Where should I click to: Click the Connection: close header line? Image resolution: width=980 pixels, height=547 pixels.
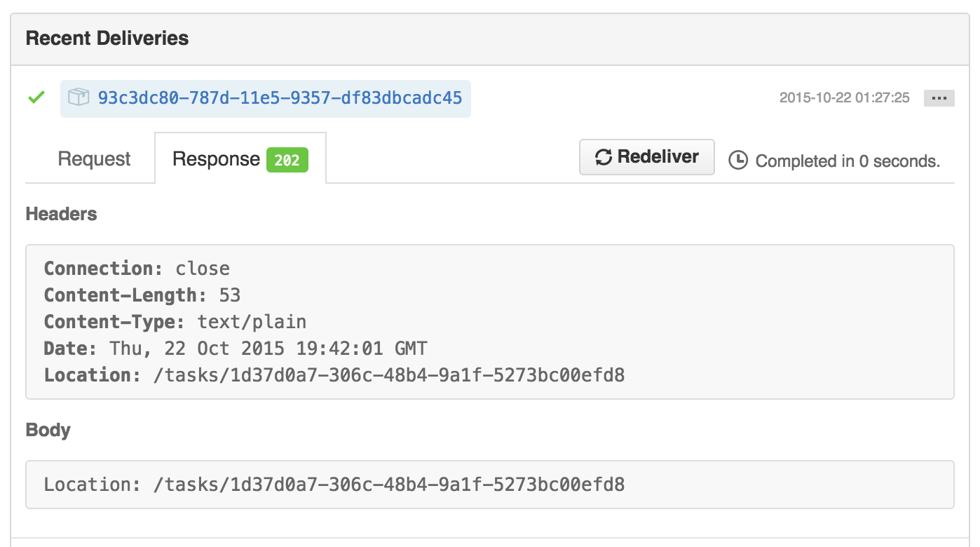pyautogui.click(x=137, y=269)
